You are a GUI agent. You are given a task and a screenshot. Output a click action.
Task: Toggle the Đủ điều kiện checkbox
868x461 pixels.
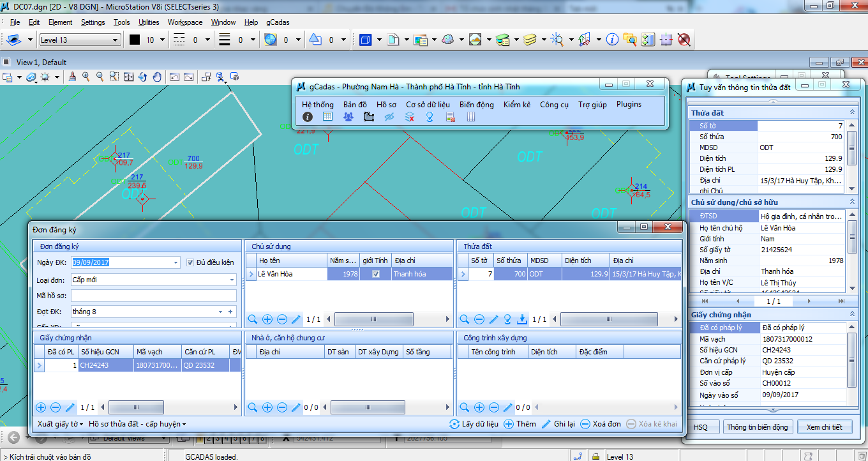coord(190,262)
